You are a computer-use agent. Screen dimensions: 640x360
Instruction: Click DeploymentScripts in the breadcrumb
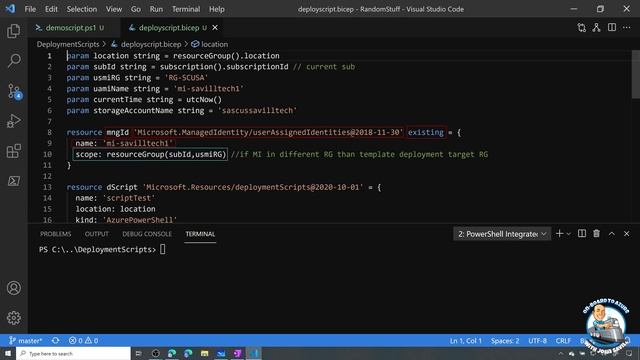68,44
